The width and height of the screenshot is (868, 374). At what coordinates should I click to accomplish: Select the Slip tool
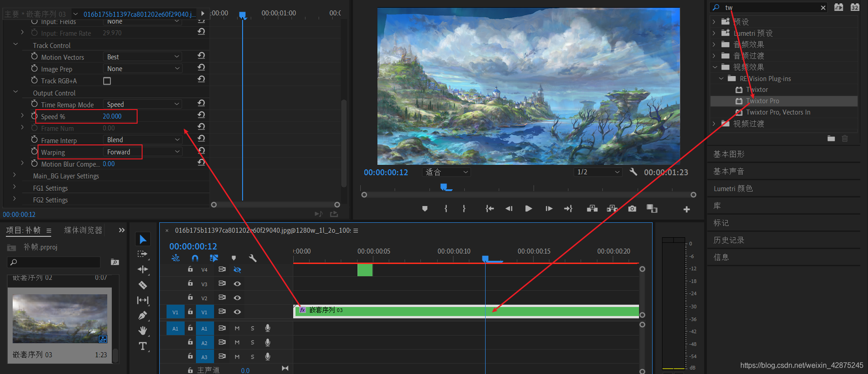(x=143, y=300)
